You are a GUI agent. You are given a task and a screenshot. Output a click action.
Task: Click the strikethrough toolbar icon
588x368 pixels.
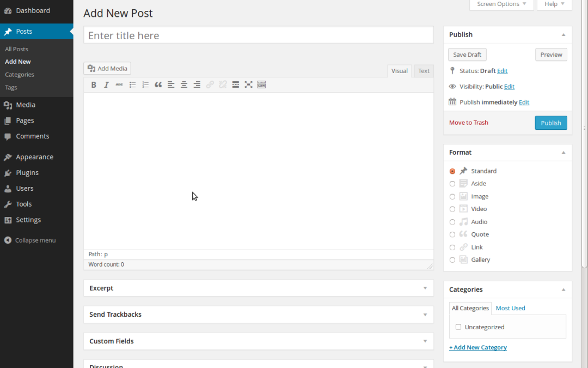tap(119, 85)
